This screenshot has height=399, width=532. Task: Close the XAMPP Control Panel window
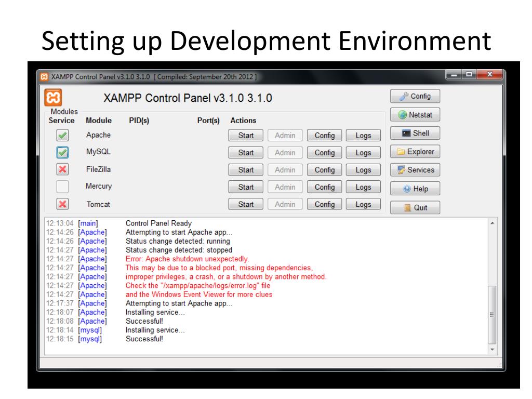(489, 74)
